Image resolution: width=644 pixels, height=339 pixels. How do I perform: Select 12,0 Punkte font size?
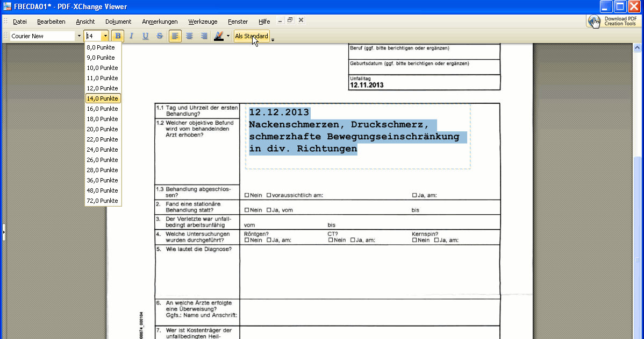(x=103, y=88)
